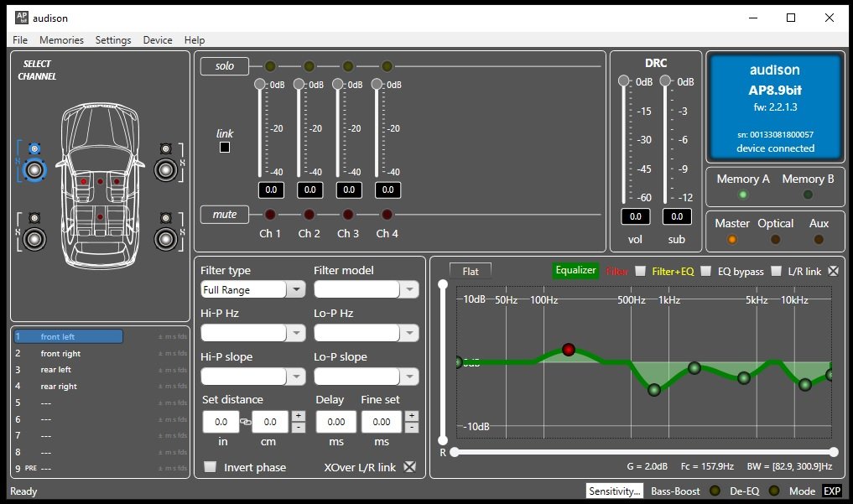
Task: Select the Optical input indicator
Action: click(x=775, y=239)
